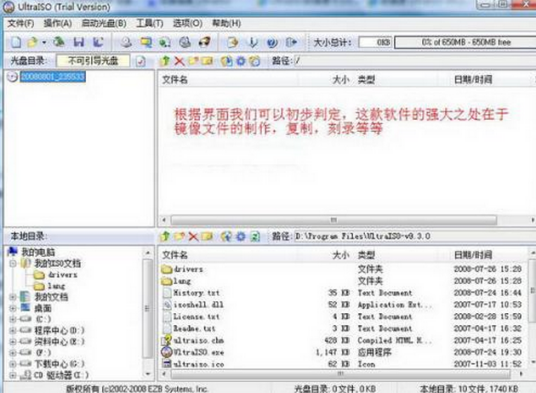Open the dropdown arrow beside the Open icon
The height and width of the screenshot is (393, 536).
tap(44, 43)
